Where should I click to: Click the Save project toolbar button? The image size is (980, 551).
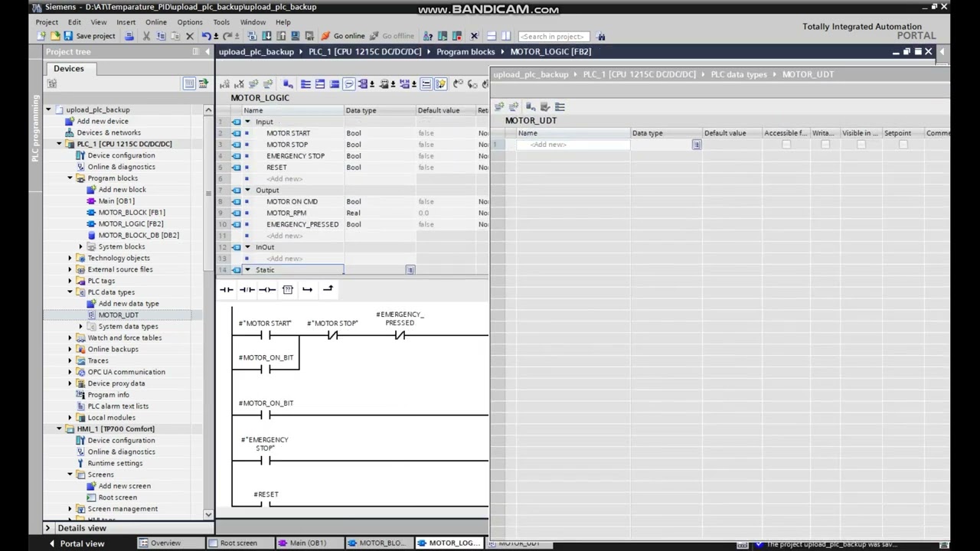pos(89,36)
